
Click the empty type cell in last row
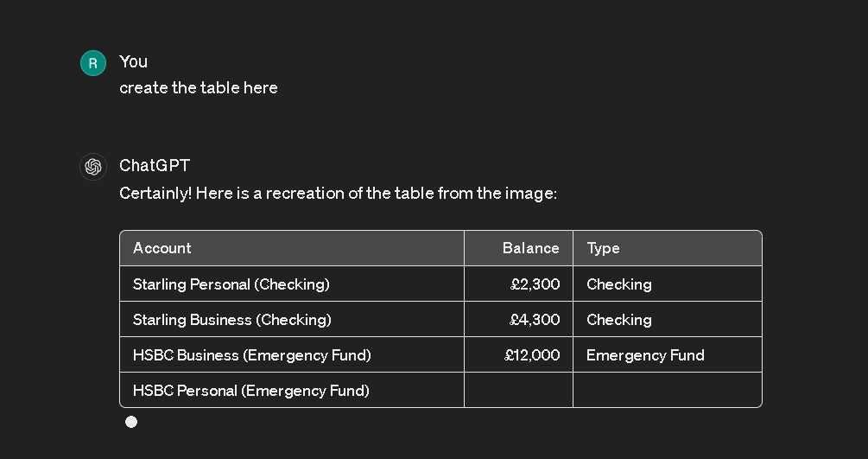tap(668, 390)
